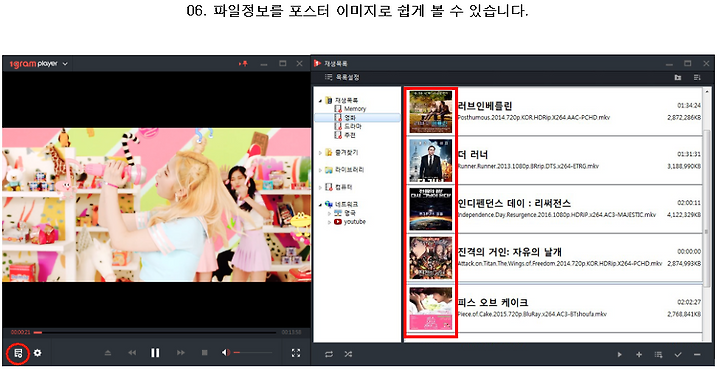720x370 pixels.
Task: Add item with plus button
Action: (x=639, y=354)
